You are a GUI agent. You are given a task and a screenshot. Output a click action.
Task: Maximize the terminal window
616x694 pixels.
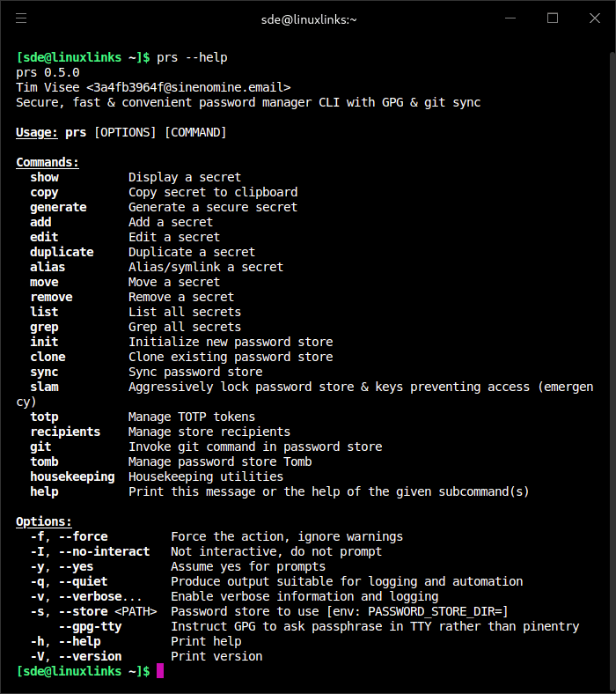coord(553,18)
